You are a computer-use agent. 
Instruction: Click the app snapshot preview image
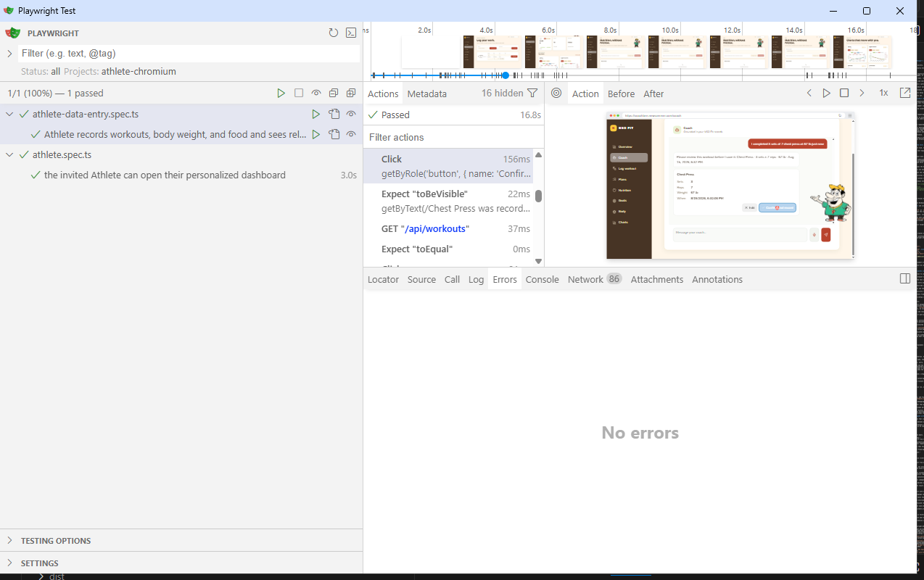pos(730,186)
